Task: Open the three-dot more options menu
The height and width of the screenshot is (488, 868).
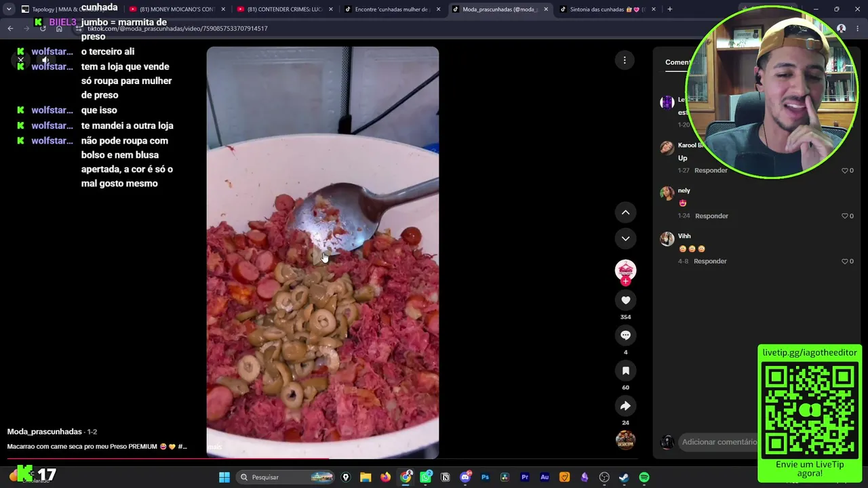Action: [625, 60]
